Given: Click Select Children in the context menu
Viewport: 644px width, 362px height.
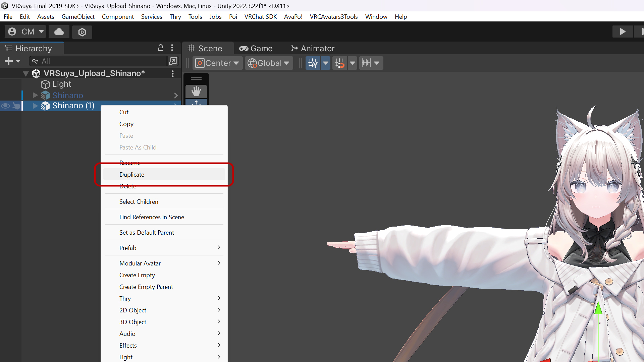Looking at the screenshot, I should [164, 202].
